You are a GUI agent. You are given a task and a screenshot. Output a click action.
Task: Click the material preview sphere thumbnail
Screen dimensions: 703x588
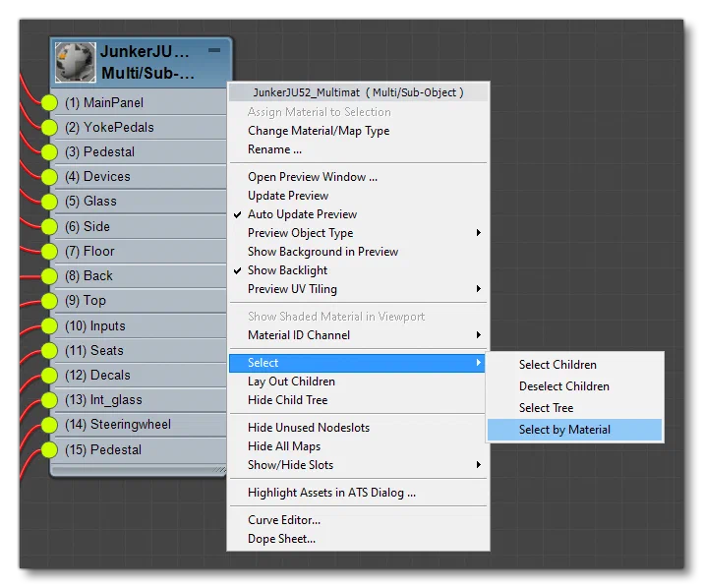click(x=76, y=62)
